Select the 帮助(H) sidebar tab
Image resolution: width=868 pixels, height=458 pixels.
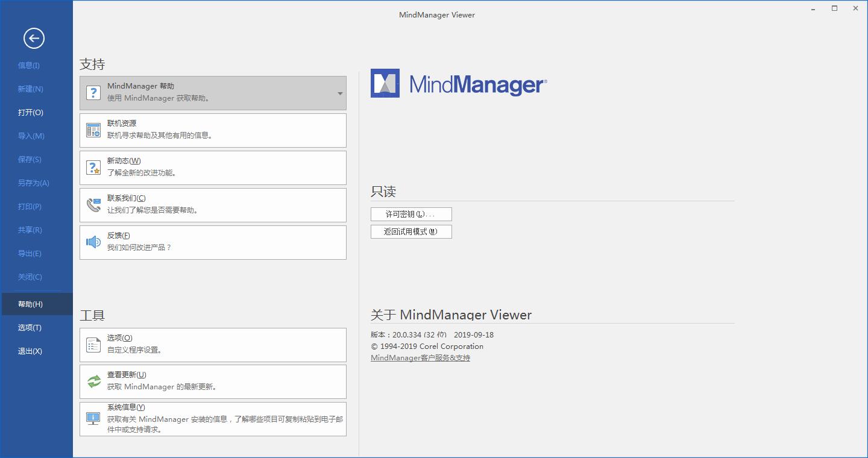pyautogui.click(x=30, y=304)
